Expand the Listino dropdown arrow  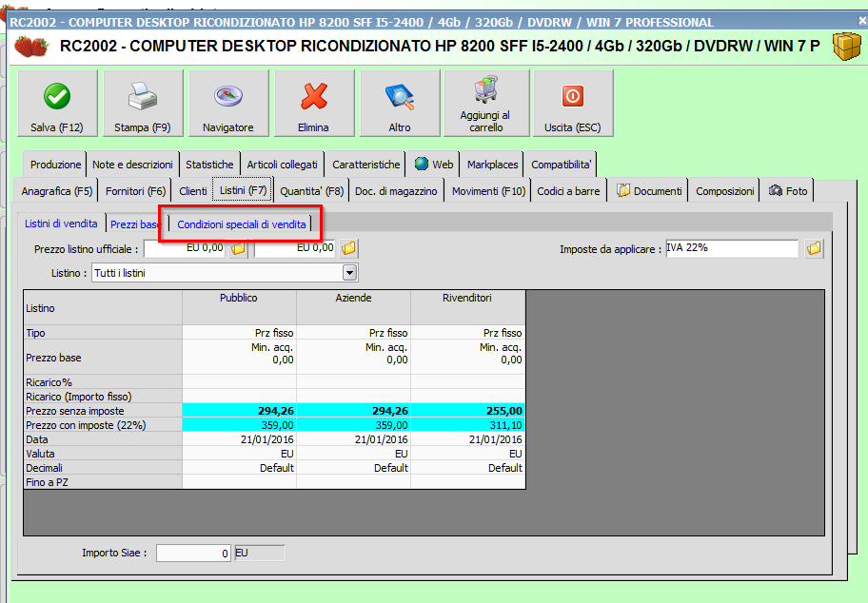pos(350,273)
